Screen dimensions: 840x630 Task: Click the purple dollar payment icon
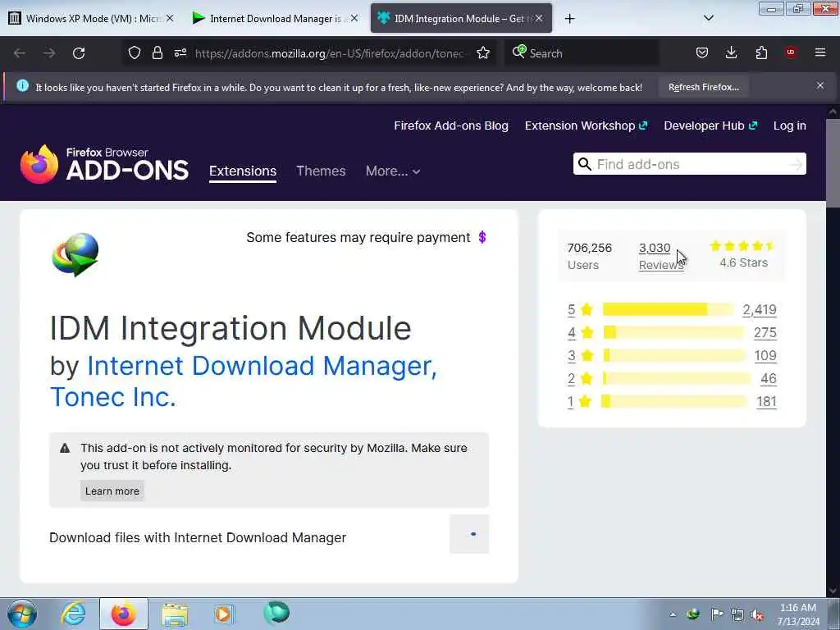[x=482, y=237]
